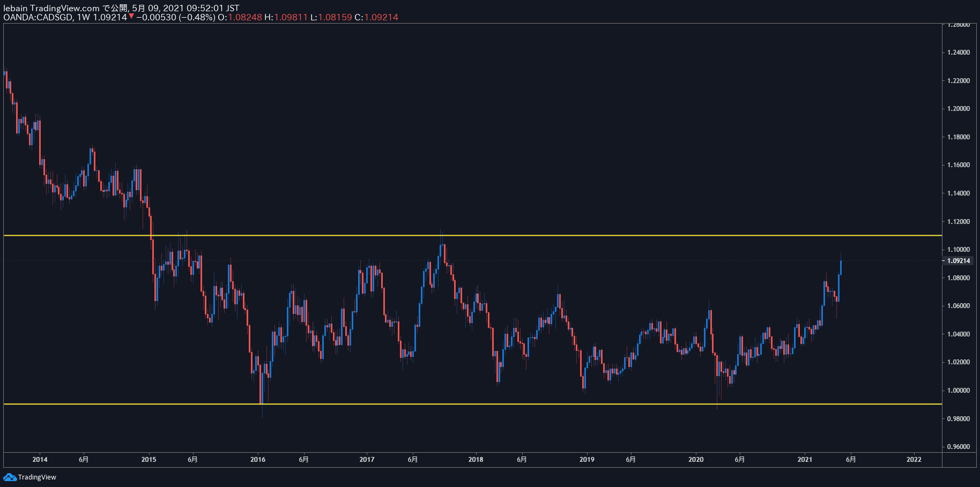Click the 2016 time axis label
Viewport: 980px width, 487px height.
click(258, 460)
